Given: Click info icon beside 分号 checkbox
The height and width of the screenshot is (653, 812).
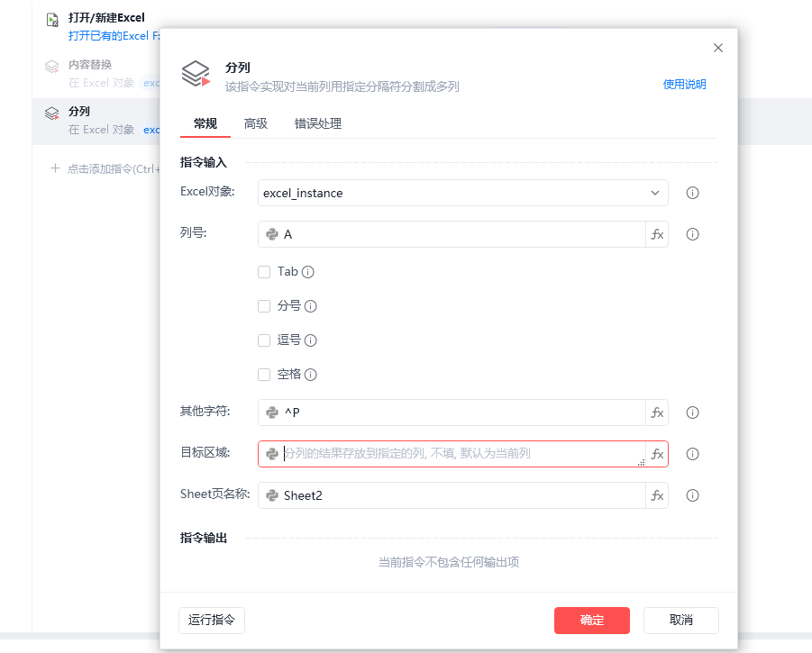Looking at the screenshot, I should pyautogui.click(x=310, y=306).
